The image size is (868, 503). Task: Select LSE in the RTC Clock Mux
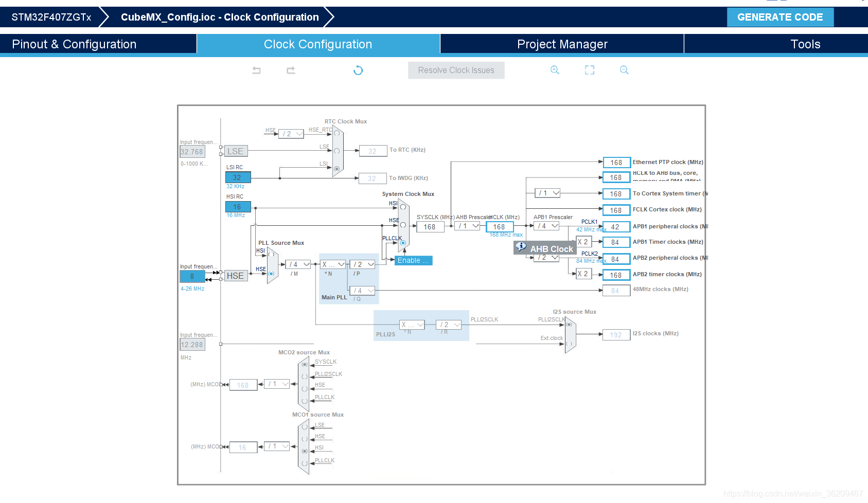336,151
